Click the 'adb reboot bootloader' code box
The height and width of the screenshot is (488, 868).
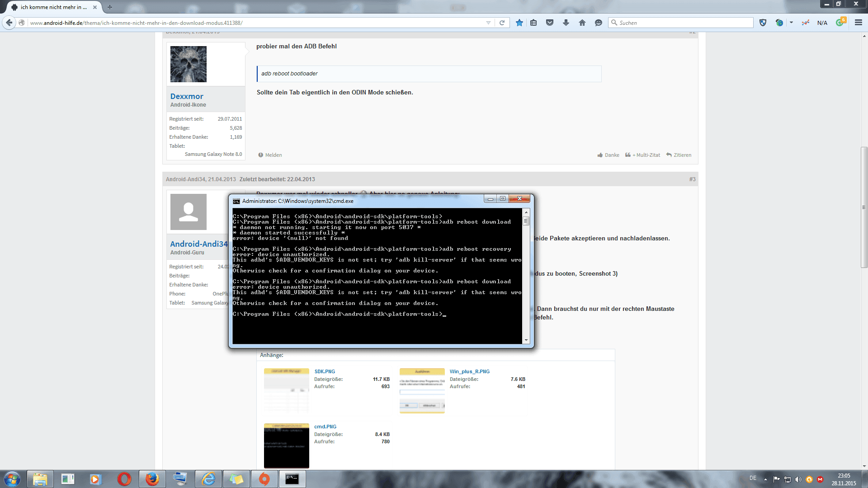point(429,74)
